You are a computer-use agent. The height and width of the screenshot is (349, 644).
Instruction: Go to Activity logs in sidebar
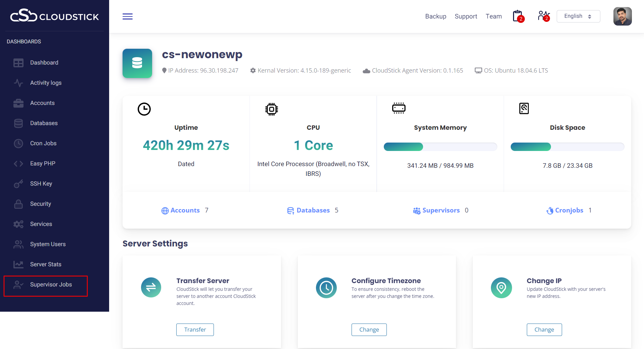tap(46, 83)
